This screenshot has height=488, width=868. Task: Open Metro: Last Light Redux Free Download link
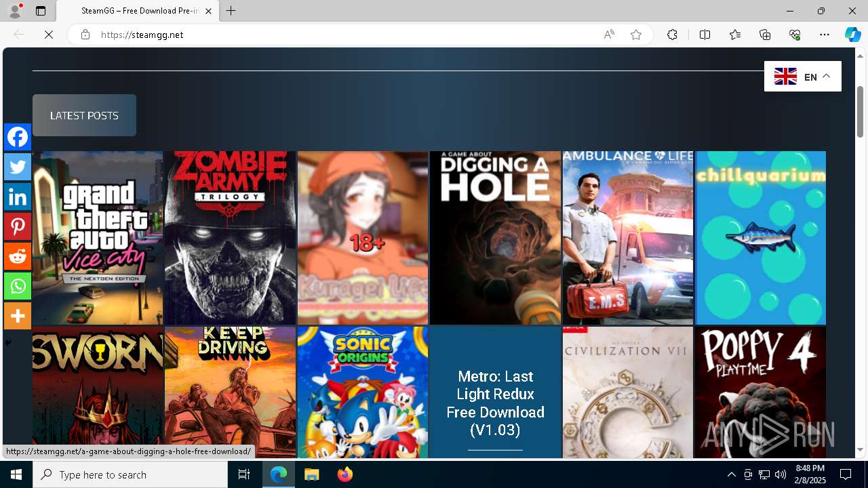495,403
